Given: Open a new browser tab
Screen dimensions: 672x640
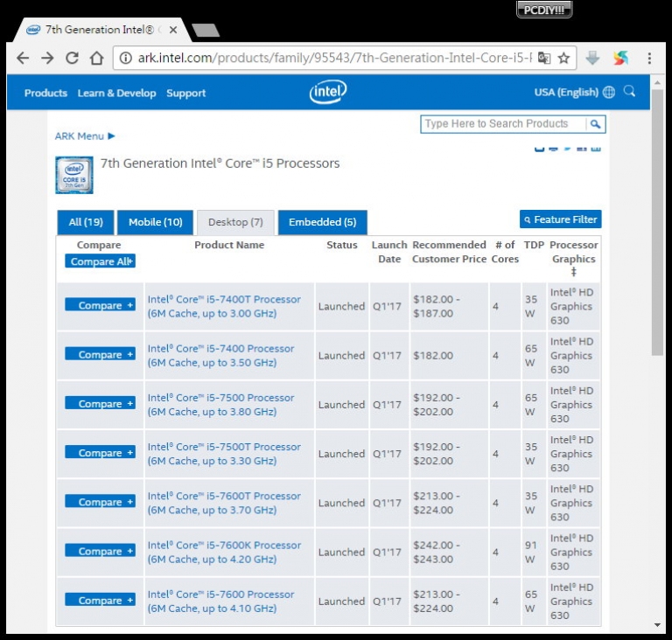Looking at the screenshot, I should pos(206,30).
